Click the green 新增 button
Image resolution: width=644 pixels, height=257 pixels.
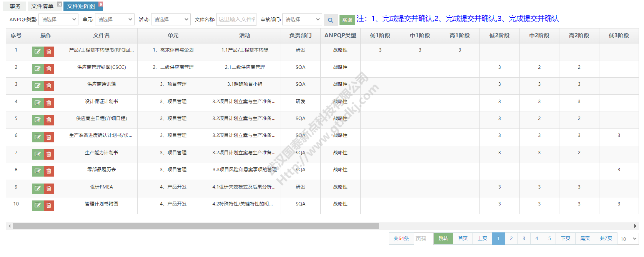click(347, 20)
